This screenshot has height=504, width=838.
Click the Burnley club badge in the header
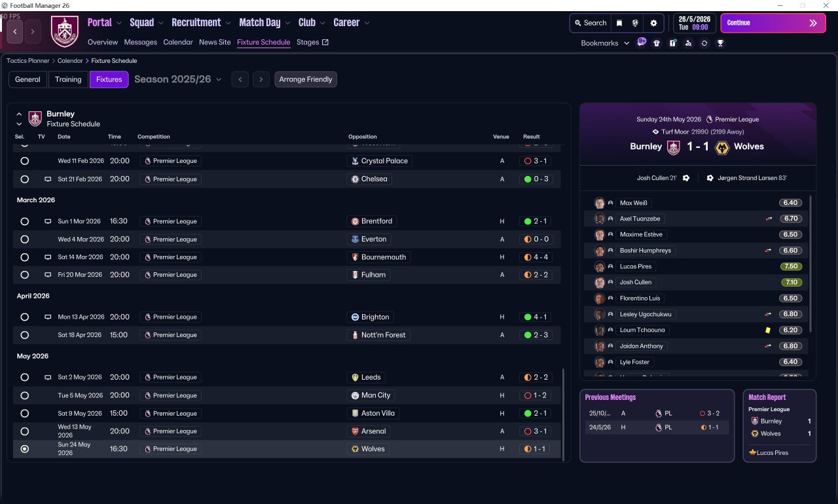click(64, 31)
